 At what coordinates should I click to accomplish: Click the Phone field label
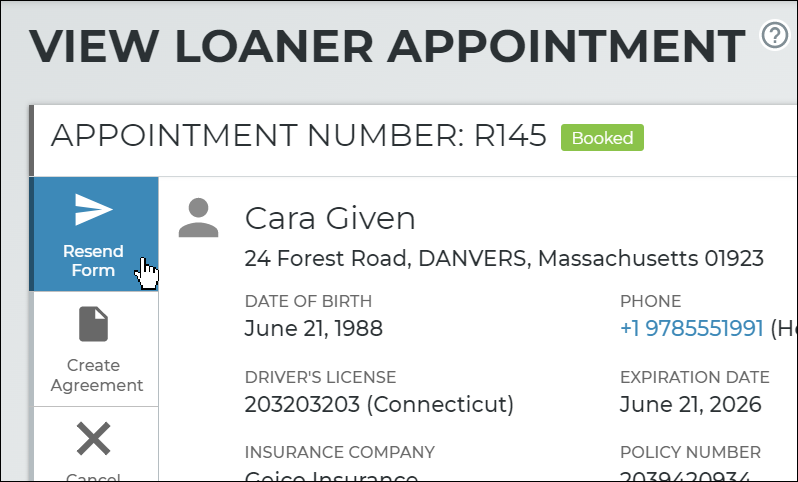(x=650, y=301)
